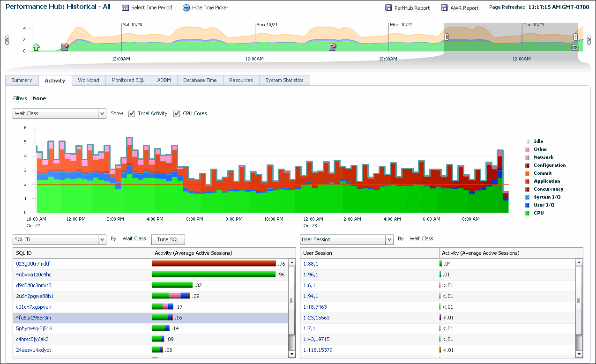Click the AWR Report save icon
Image resolution: width=596 pixels, height=364 pixels.
click(x=444, y=8)
